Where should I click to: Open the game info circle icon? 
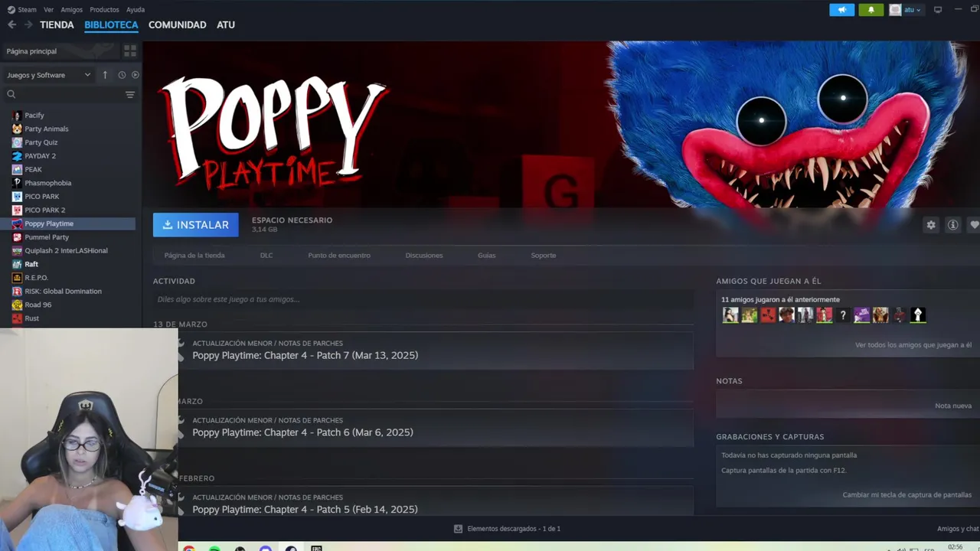953,225
